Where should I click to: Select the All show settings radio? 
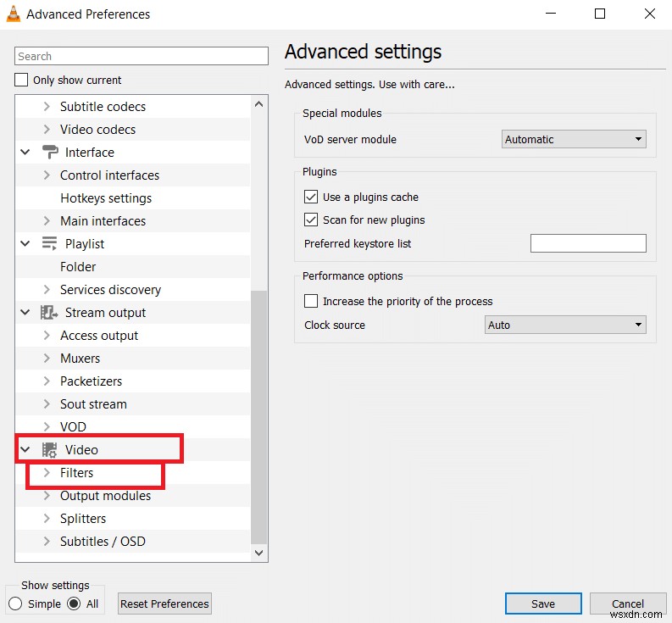tap(74, 604)
